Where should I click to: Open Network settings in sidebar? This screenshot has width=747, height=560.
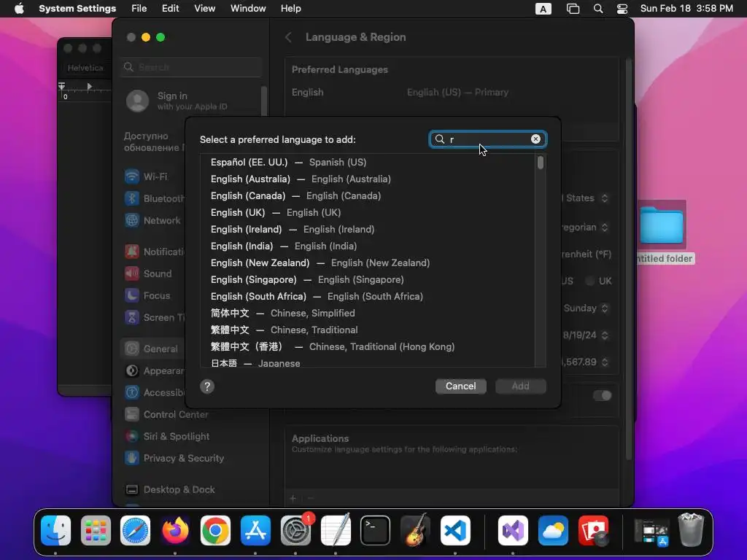point(152,220)
